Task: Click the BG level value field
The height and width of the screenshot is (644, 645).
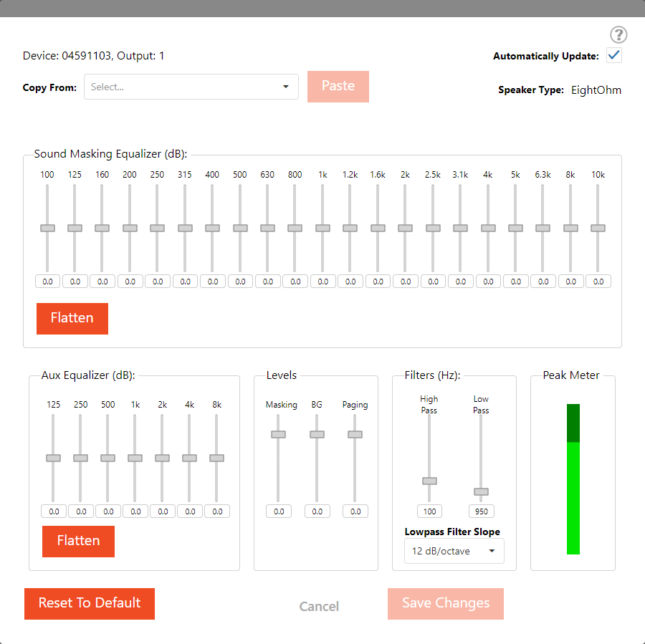Action: coord(317,511)
